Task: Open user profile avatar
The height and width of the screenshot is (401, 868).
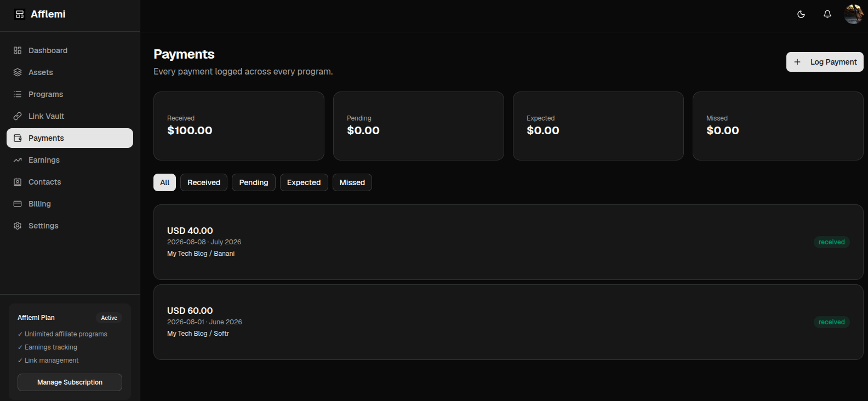Action: coord(854,14)
